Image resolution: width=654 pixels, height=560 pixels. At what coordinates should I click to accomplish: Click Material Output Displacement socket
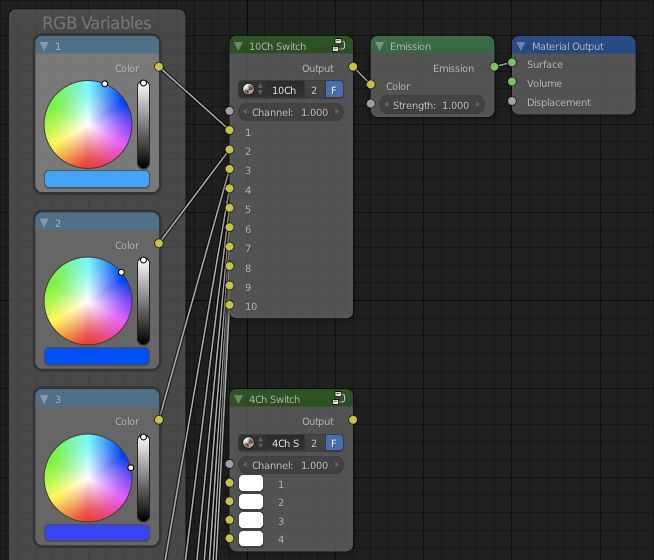(512, 101)
